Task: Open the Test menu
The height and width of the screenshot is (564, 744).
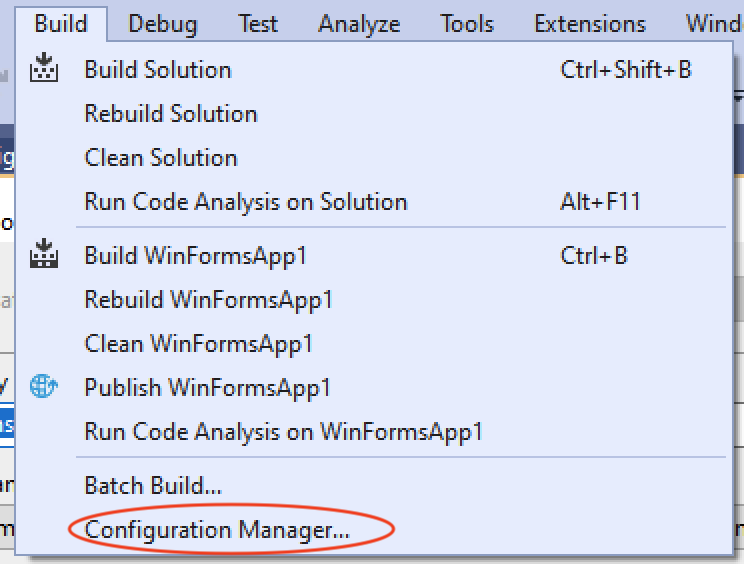Action: [x=258, y=23]
